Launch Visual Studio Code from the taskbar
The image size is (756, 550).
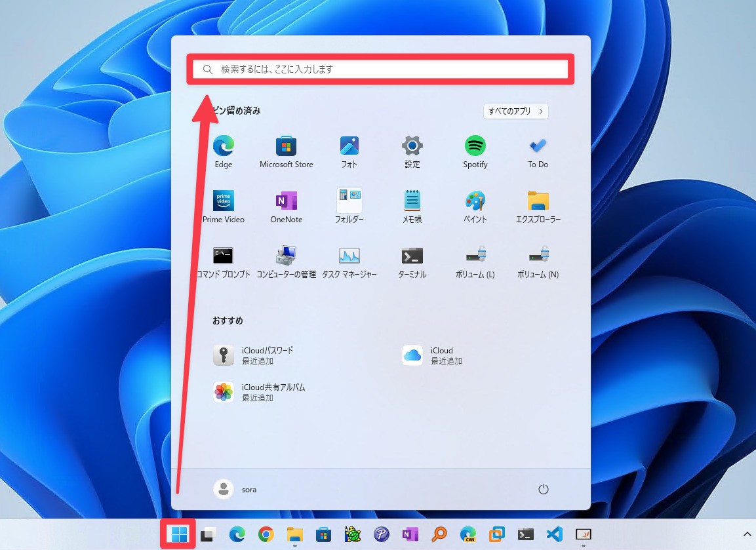pyautogui.click(x=555, y=534)
